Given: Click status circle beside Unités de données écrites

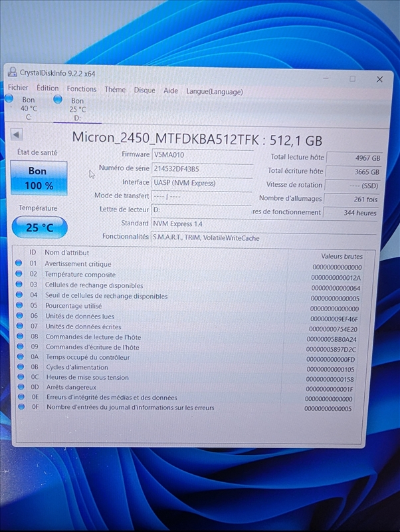Looking at the screenshot, I should [19, 327].
